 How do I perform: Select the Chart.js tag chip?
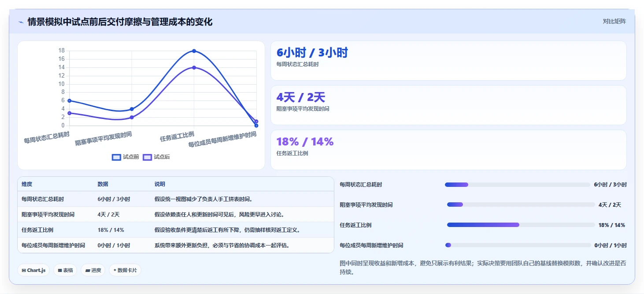tap(33, 270)
